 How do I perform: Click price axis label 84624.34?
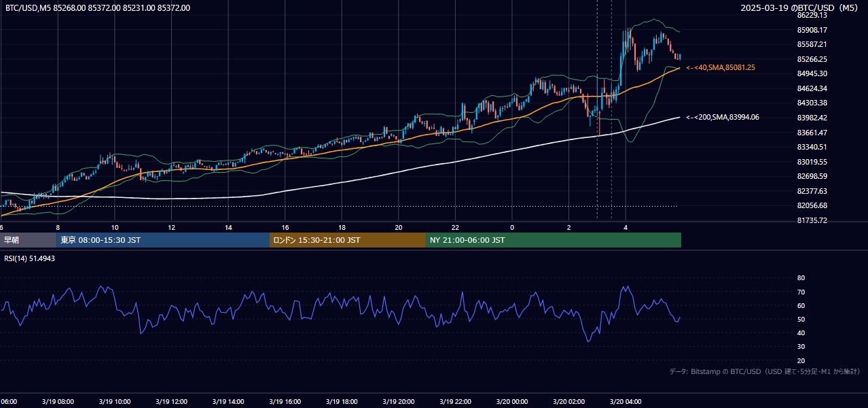(x=812, y=88)
